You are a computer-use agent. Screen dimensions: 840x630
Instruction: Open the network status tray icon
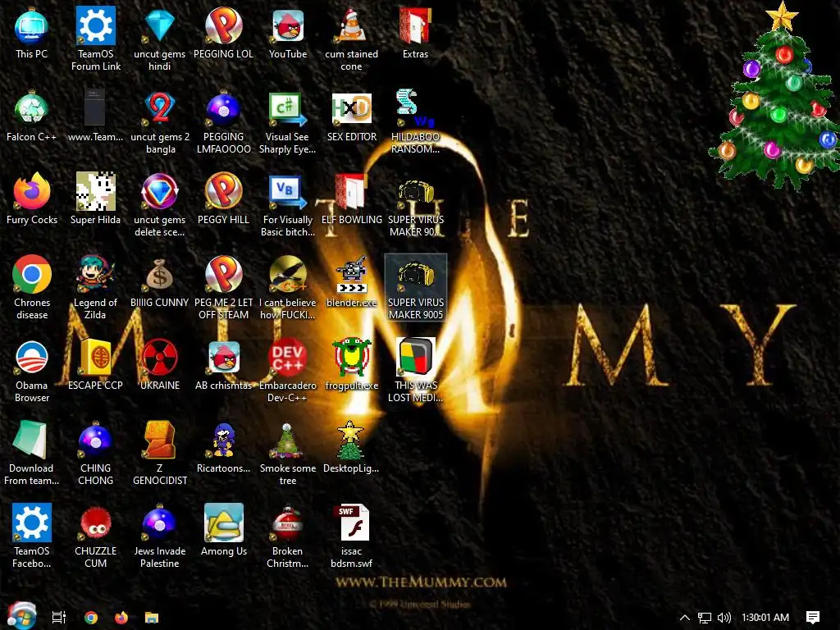coord(705,618)
